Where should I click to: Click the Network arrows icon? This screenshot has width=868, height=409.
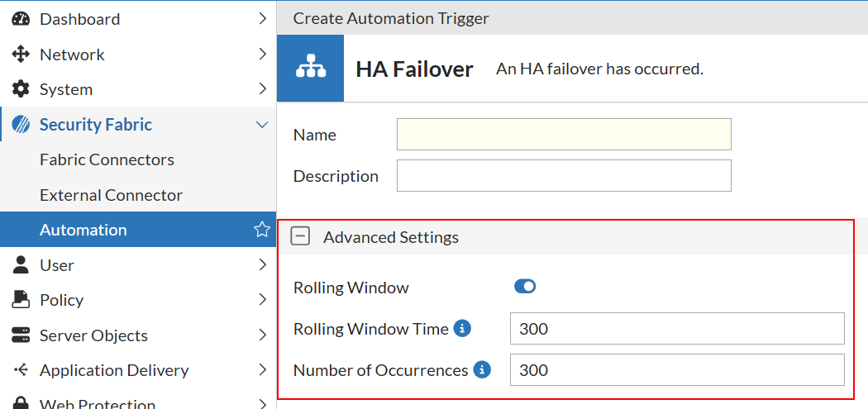(x=21, y=55)
